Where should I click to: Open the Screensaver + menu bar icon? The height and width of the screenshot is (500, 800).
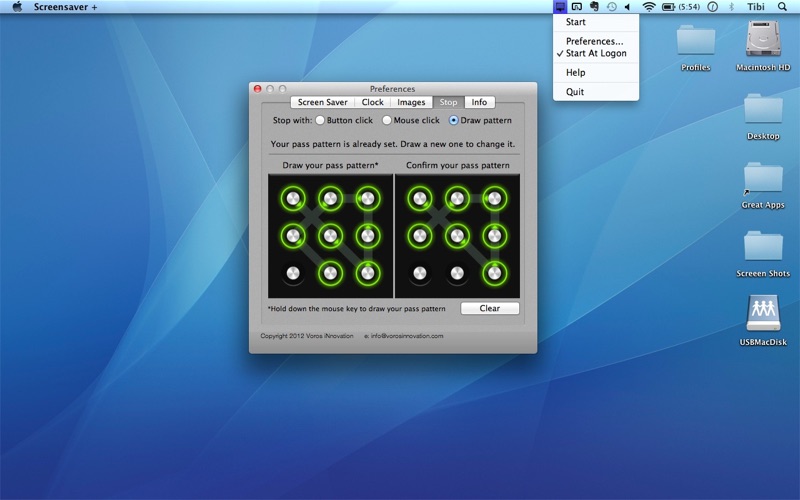pyautogui.click(x=560, y=7)
